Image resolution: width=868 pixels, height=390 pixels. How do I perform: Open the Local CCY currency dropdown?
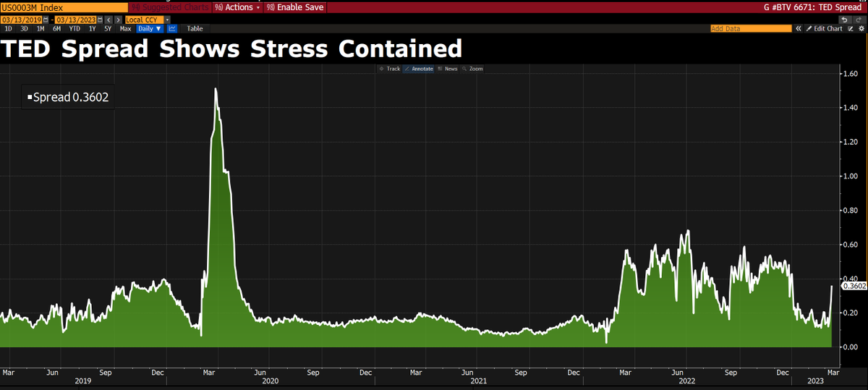pyautogui.click(x=148, y=20)
